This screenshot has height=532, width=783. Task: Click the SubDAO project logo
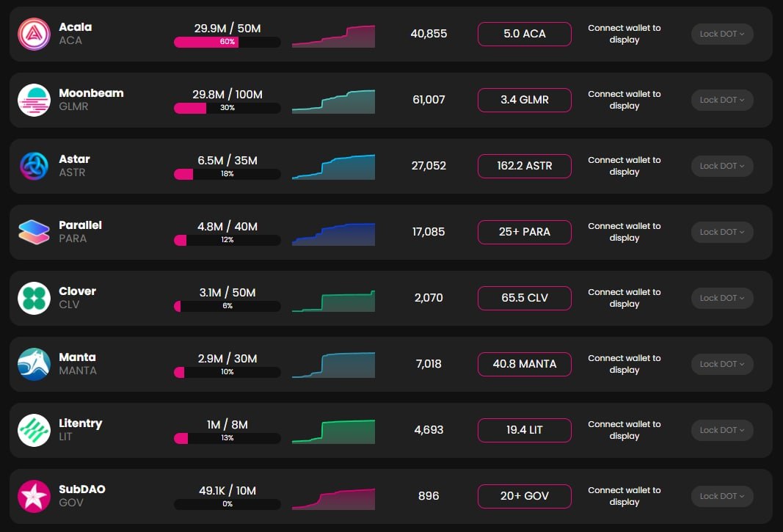(x=34, y=496)
